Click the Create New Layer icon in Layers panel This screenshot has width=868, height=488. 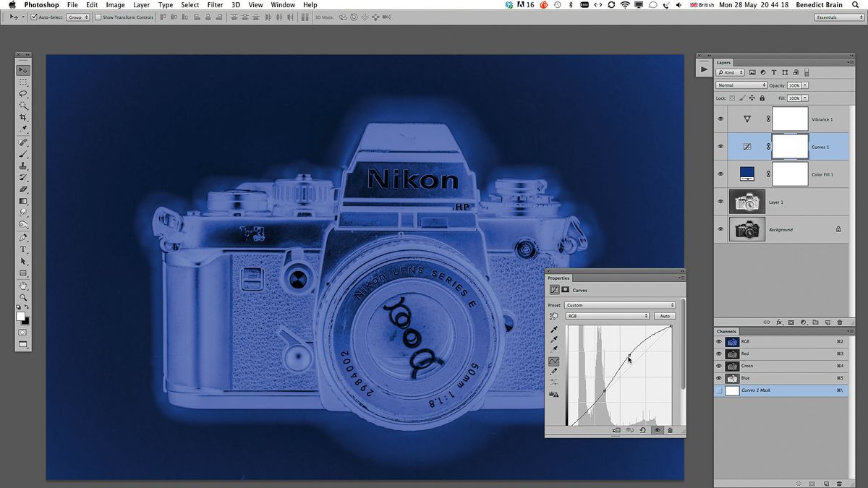827,322
